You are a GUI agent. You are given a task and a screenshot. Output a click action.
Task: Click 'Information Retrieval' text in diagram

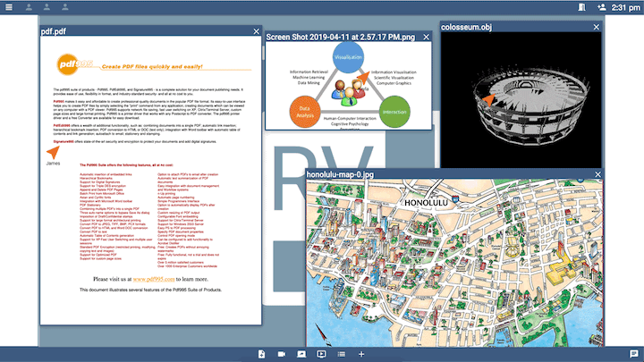pos(309,72)
